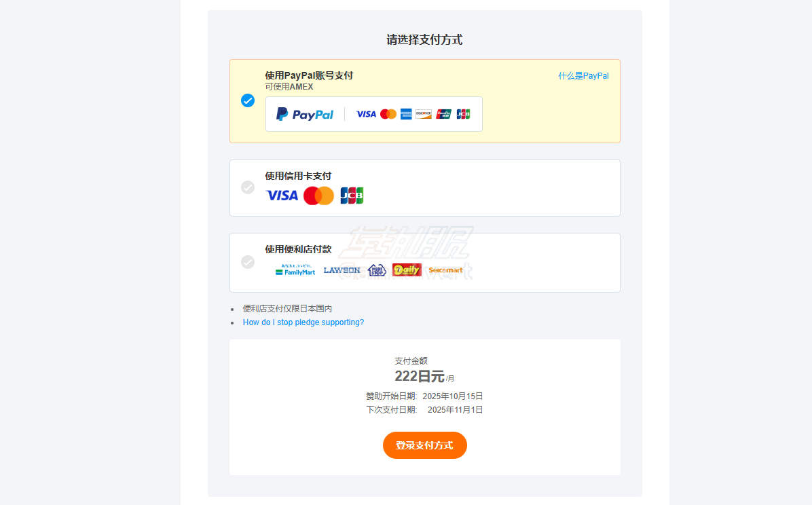Select the credit card payment radio option
Image resolution: width=812 pixels, height=505 pixels.
pyautogui.click(x=248, y=187)
